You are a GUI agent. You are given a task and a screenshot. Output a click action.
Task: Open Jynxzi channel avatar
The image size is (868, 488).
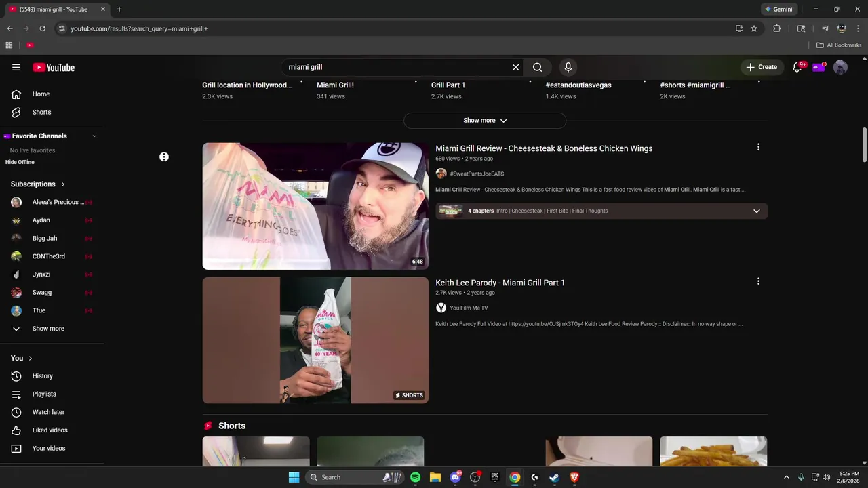16,274
